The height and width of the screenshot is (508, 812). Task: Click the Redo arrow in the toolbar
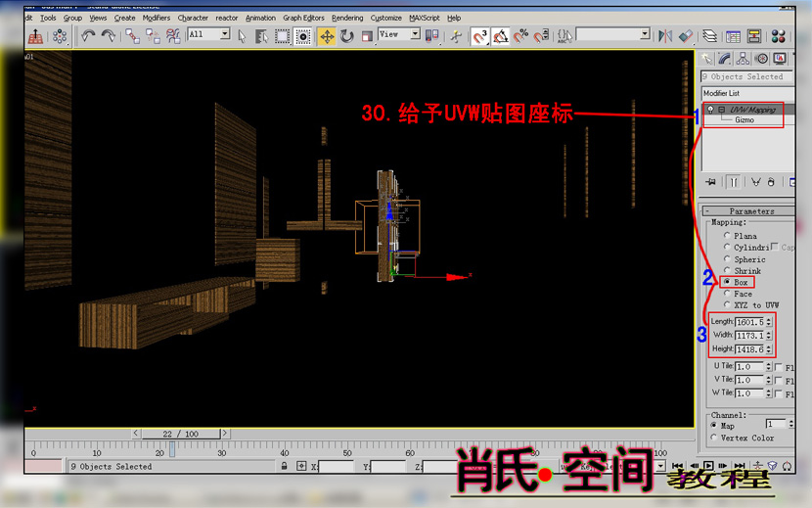coord(109,36)
